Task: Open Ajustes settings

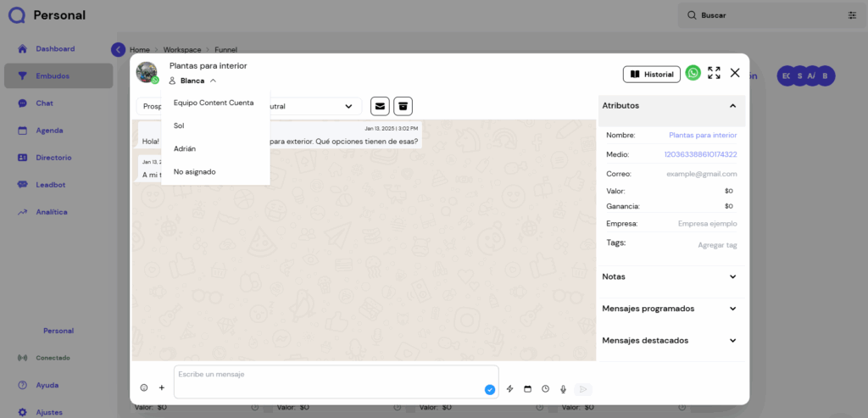Action: tap(48, 412)
